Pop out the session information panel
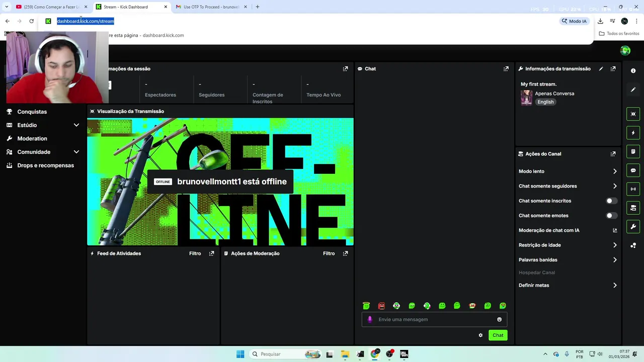Screen dimensions: 644x362 (x=345, y=69)
